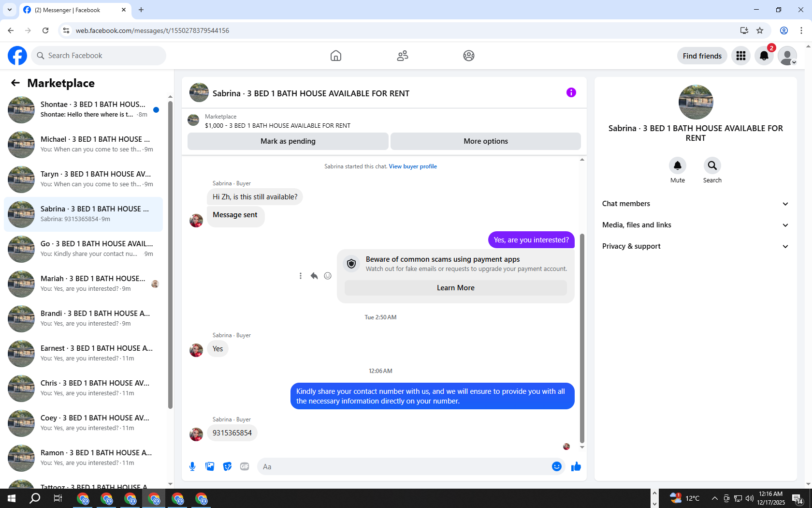812x508 pixels.
Task: Open the Ramon conversation
Action: coord(84,458)
